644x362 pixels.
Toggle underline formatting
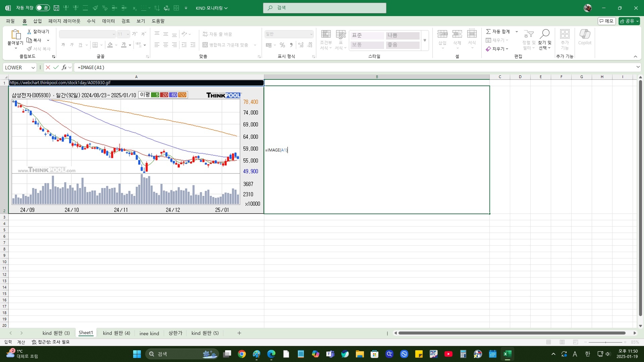pos(80,45)
